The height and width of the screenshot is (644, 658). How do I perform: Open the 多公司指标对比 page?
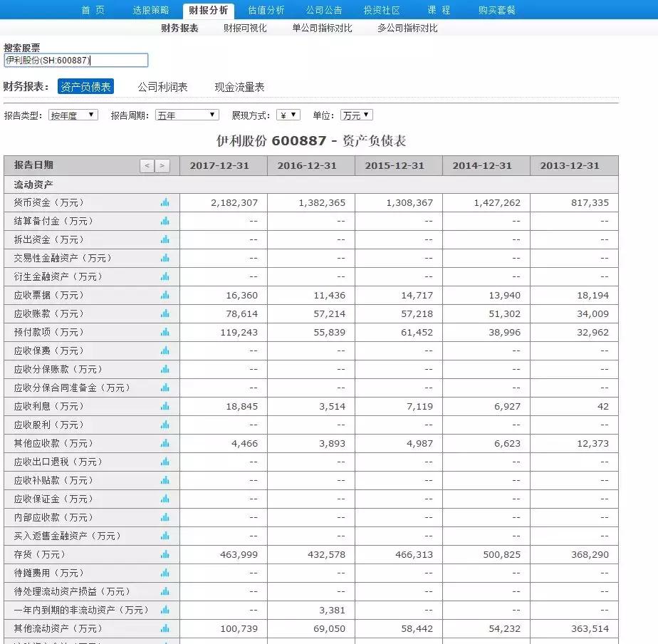(x=407, y=28)
